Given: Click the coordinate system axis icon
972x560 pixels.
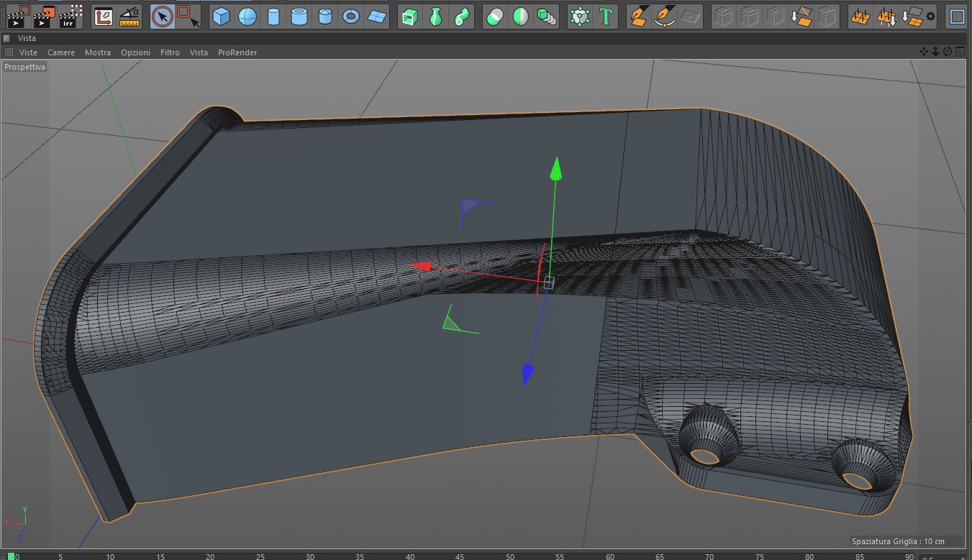Looking at the screenshot, I should point(103,16).
